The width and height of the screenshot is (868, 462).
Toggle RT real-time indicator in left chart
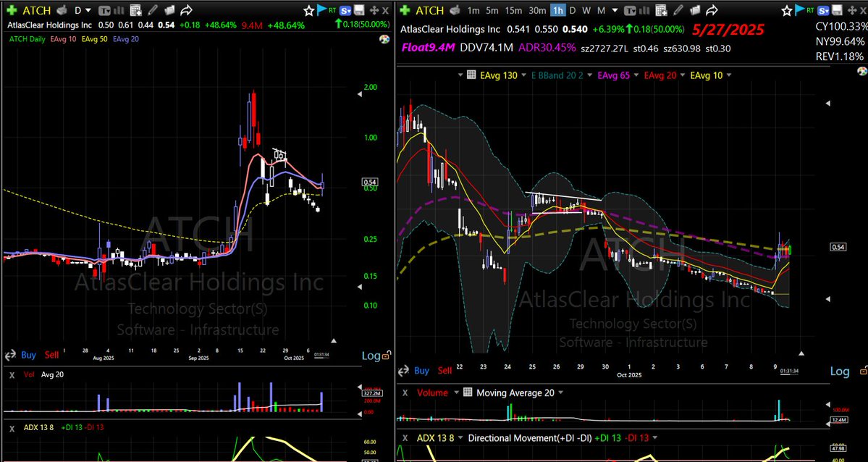click(x=332, y=10)
